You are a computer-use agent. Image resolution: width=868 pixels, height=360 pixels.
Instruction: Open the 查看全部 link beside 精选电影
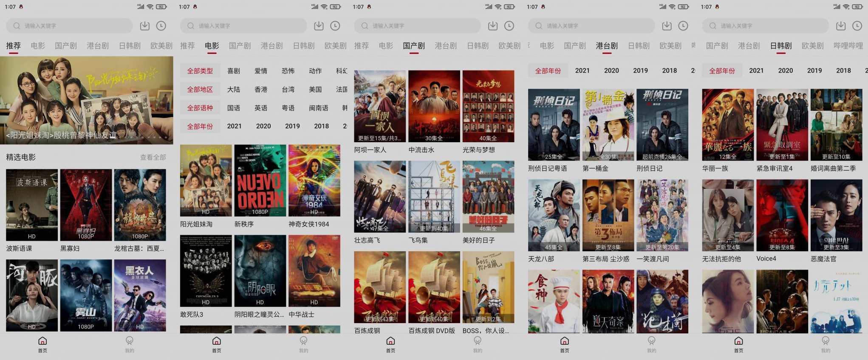point(153,157)
